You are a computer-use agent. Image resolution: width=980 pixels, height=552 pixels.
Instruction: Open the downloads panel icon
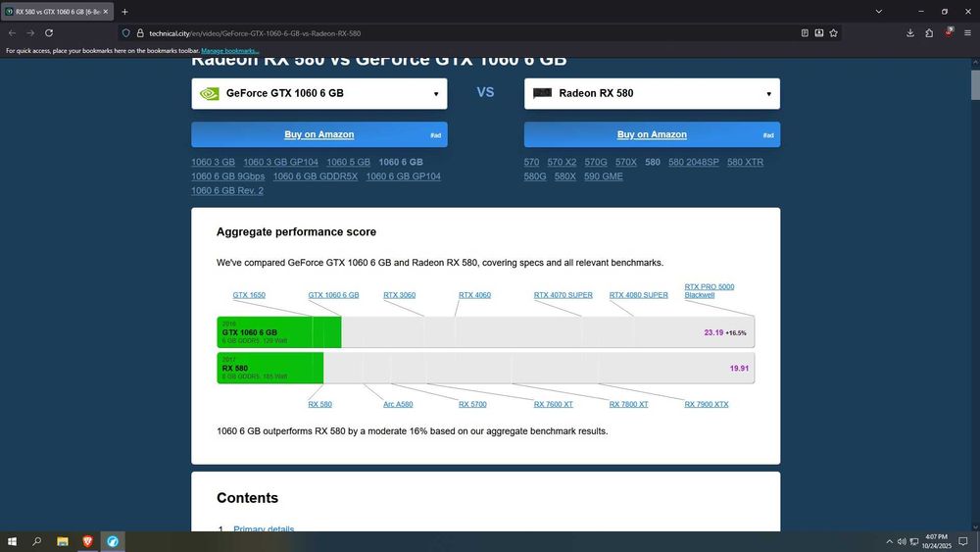click(910, 33)
